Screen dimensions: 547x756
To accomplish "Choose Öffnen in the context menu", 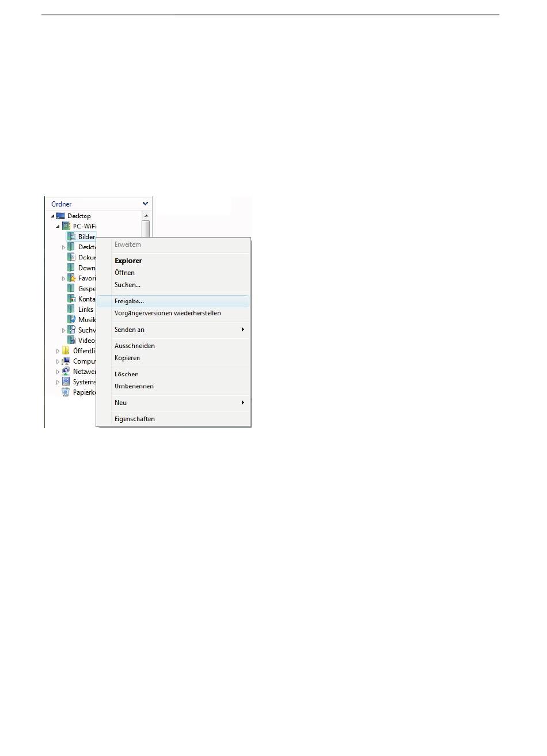I will (x=173, y=273).
